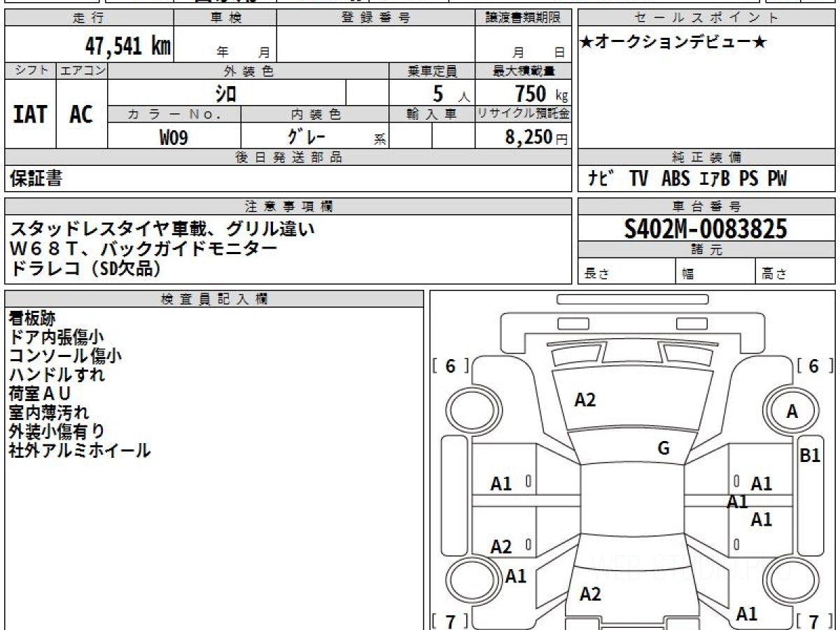Select the 車台番号 header
Image resolution: width=840 pixels, height=630 pixels.
coord(707,206)
